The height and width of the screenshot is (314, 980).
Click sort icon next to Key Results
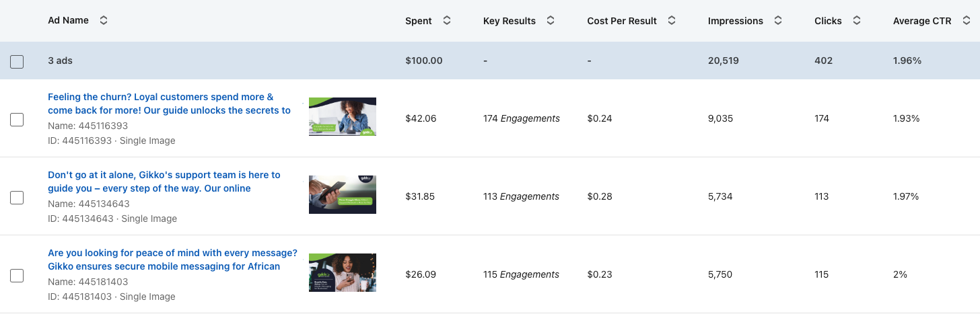(x=551, y=21)
